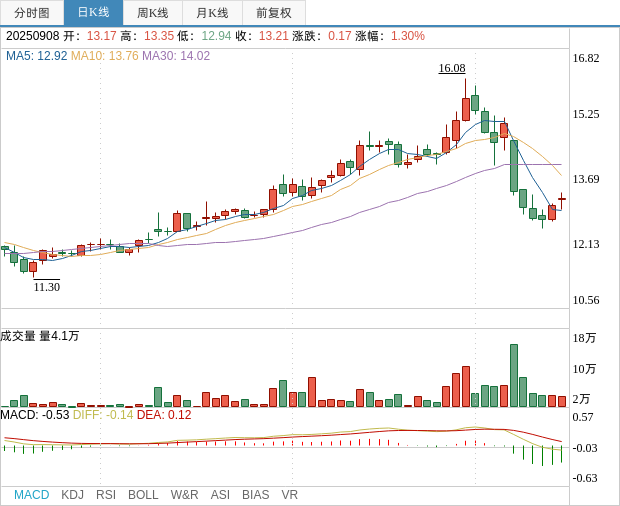Screen dimensions: 620x506
Task: Click the 12.13 price axis label
Action: (586, 244)
